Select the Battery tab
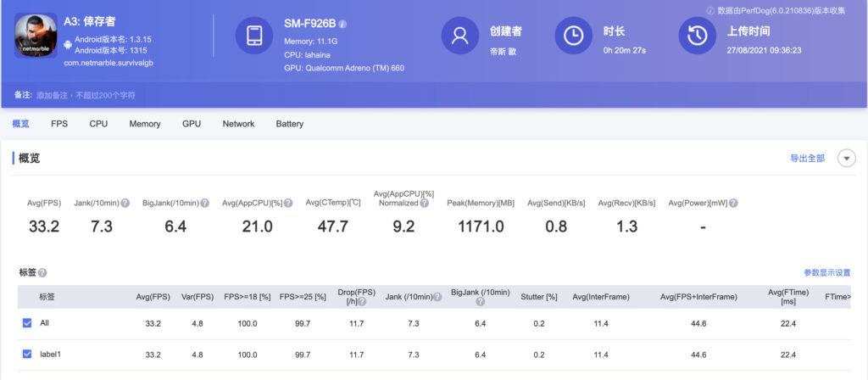The height and width of the screenshot is (380, 868). pyautogui.click(x=290, y=124)
